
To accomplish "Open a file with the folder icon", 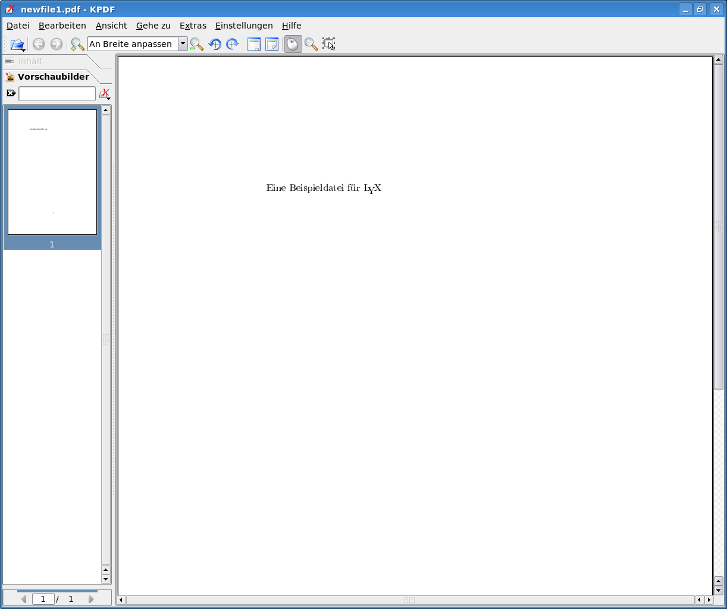I will point(17,44).
